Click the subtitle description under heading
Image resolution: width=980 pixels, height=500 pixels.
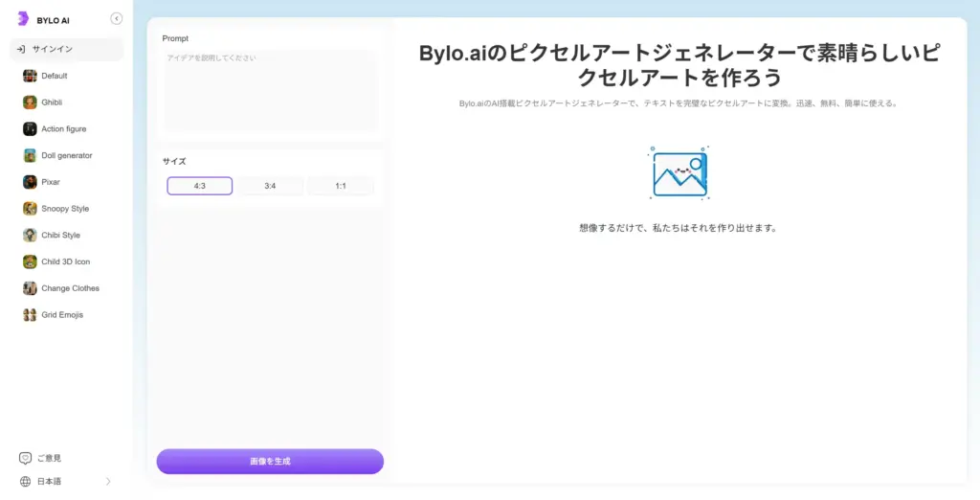click(679, 103)
